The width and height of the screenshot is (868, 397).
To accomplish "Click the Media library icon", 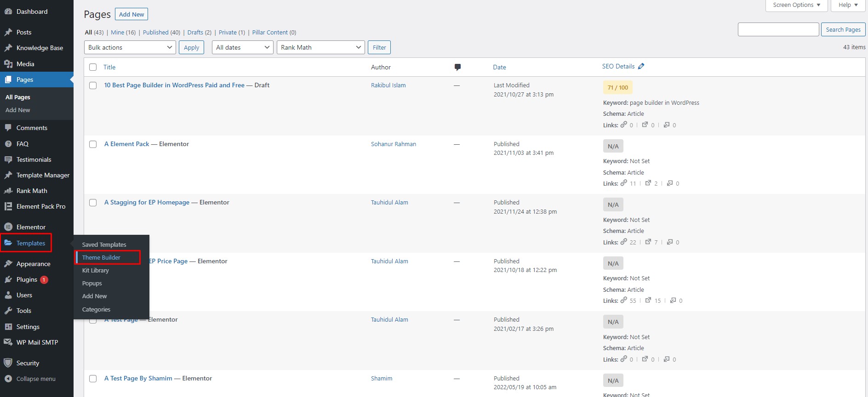I will coord(8,64).
